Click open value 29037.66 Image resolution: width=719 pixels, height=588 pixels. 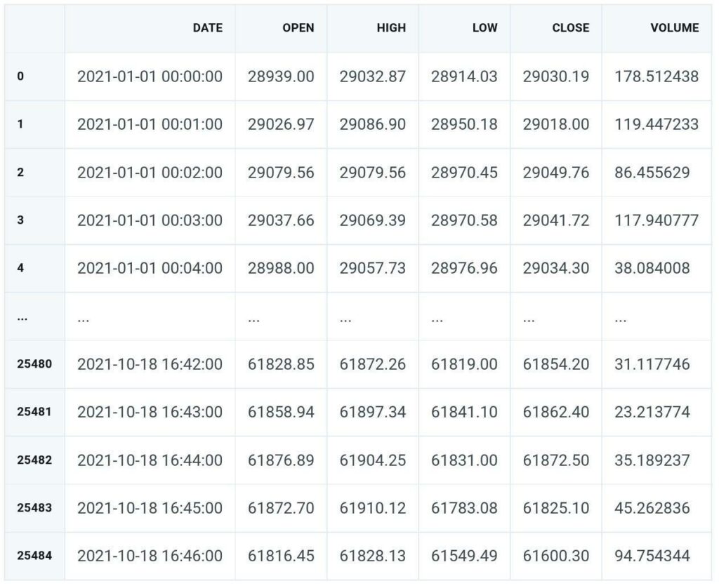[281, 220]
